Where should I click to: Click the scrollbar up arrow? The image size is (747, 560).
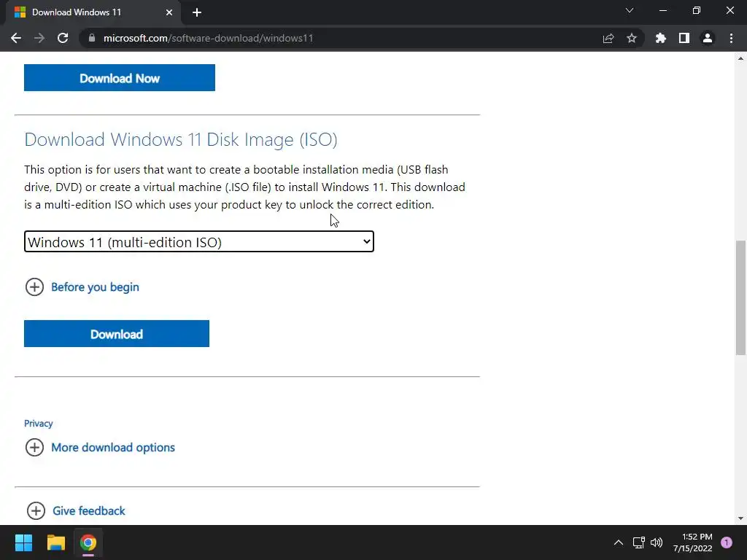pos(741,58)
